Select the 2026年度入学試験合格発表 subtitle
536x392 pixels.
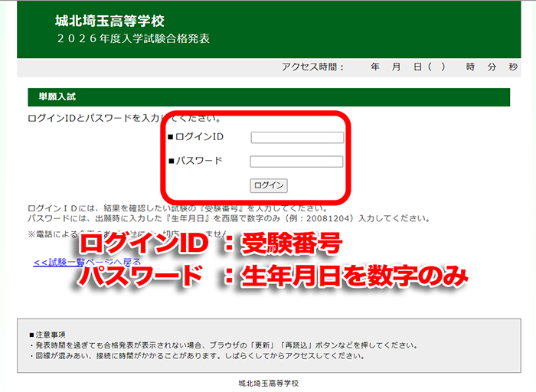point(132,38)
